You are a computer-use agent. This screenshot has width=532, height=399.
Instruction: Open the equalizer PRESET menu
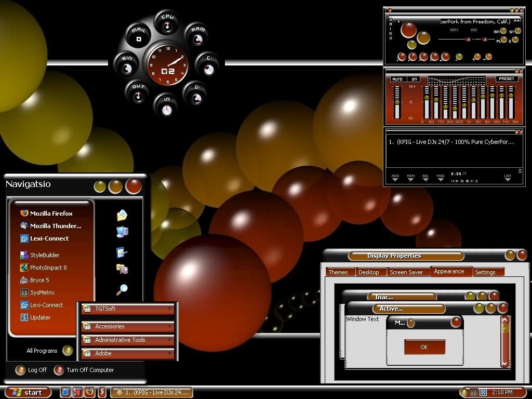[507, 79]
